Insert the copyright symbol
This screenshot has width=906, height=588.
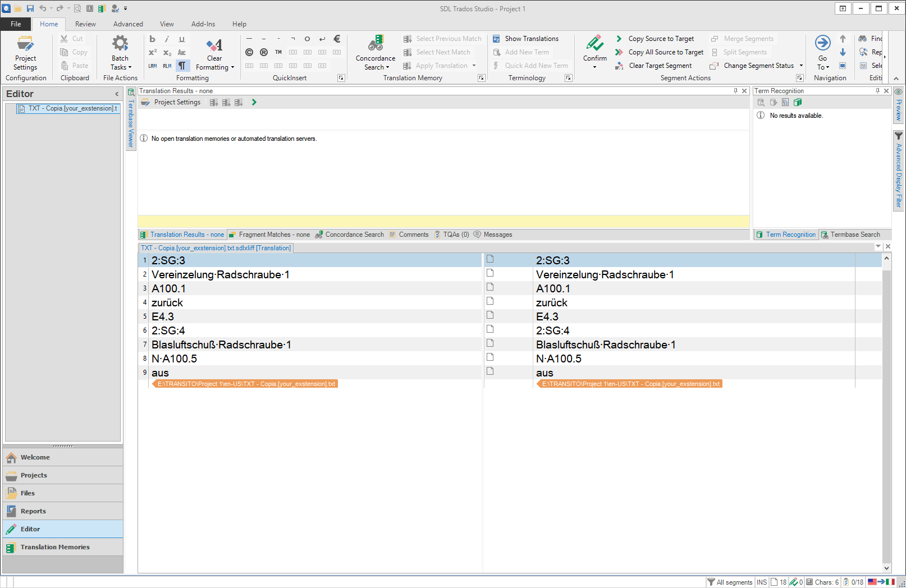pos(249,52)
